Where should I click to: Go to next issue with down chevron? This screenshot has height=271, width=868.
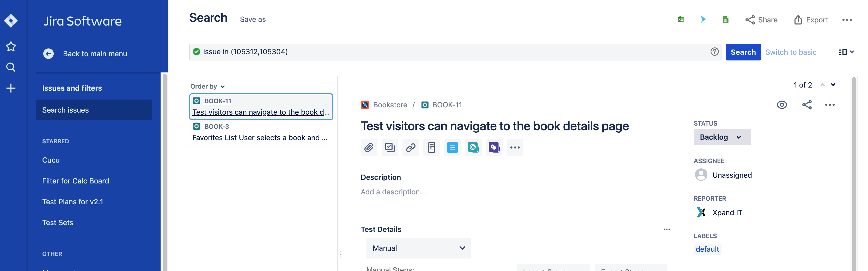[x=833, y=85]
